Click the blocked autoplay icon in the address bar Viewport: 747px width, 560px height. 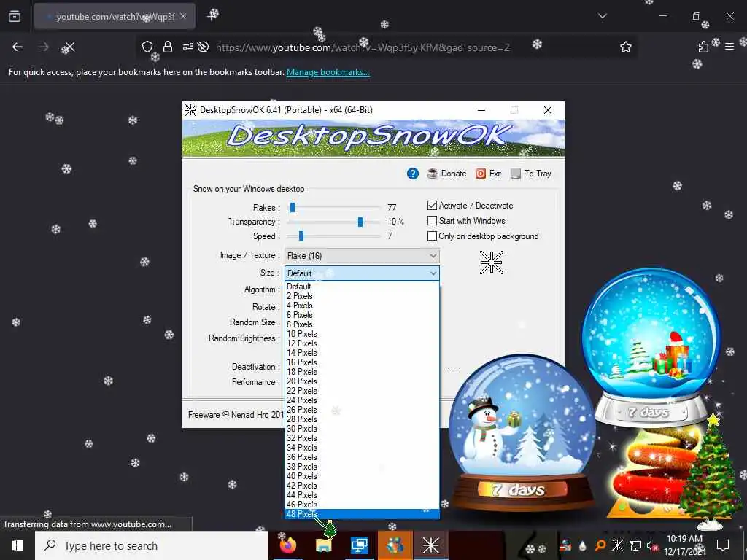[204, 47]
